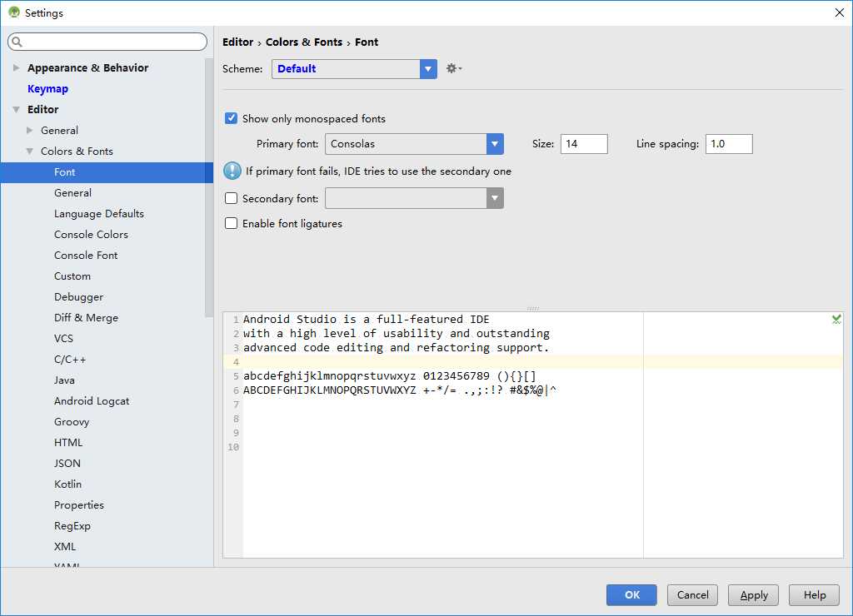Click the scheme gear settings icon
853x616 pixels.
(x=452, y=69)
